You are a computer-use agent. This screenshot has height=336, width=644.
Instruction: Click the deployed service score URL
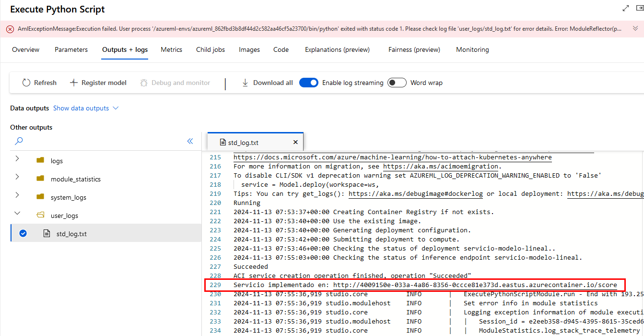[x=475, y=285]
